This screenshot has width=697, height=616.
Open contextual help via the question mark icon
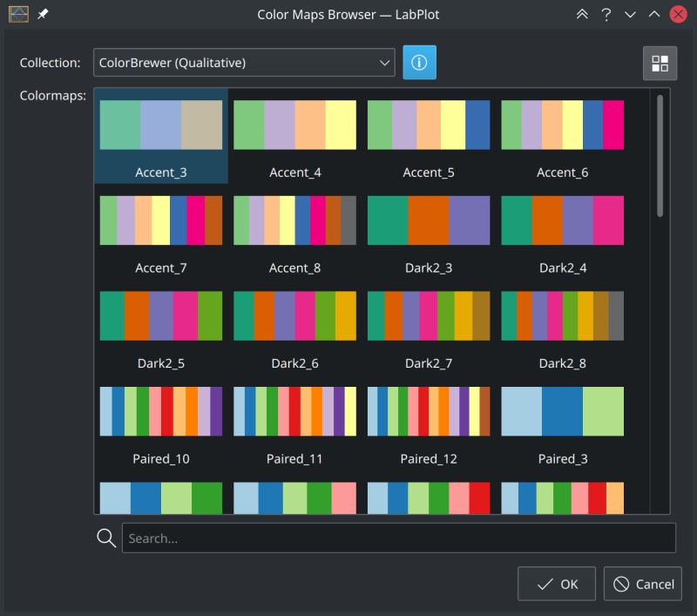[x=606, y=14]
